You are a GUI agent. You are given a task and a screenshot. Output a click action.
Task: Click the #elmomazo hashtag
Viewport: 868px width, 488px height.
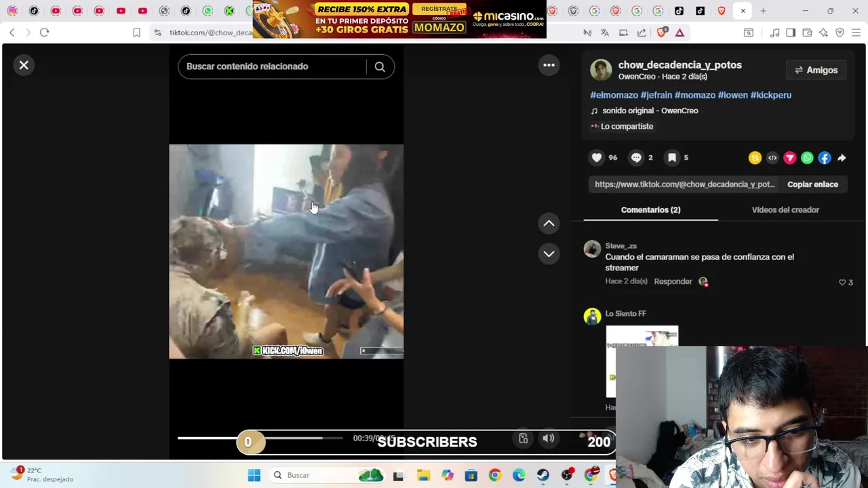click(614, 95)
